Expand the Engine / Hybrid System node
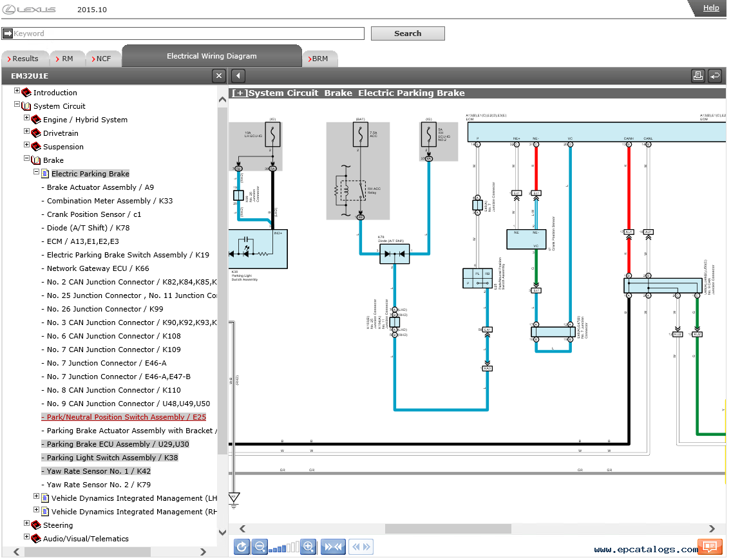Viewport: 731px width, 560px height. click(26, 117)
